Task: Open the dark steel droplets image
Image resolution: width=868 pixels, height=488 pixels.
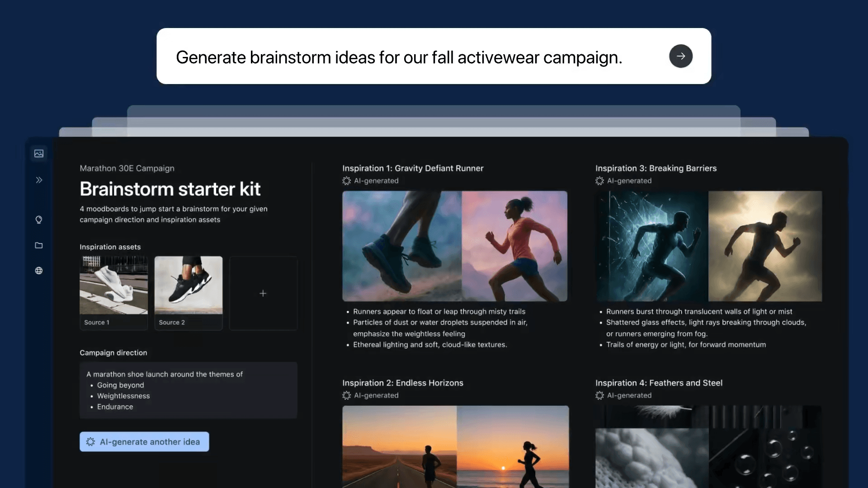Action: (x=765, y=458)
